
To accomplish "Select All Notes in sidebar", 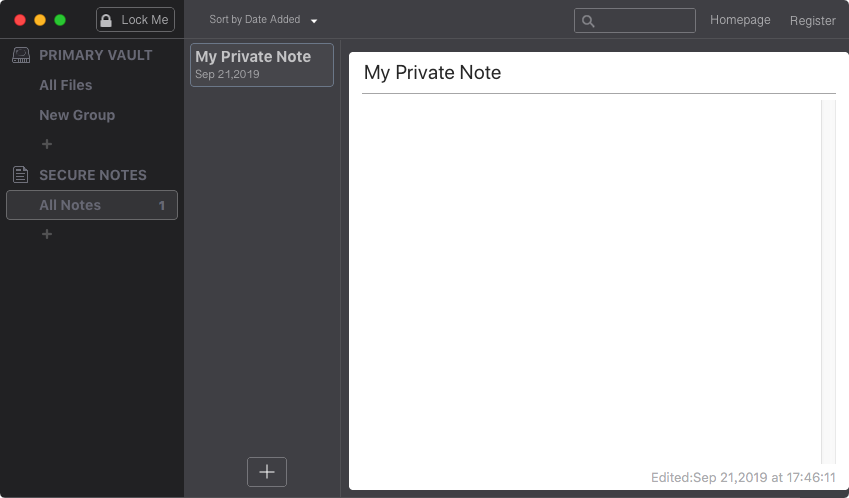I will pyautogui.click(x=92, y=205).
